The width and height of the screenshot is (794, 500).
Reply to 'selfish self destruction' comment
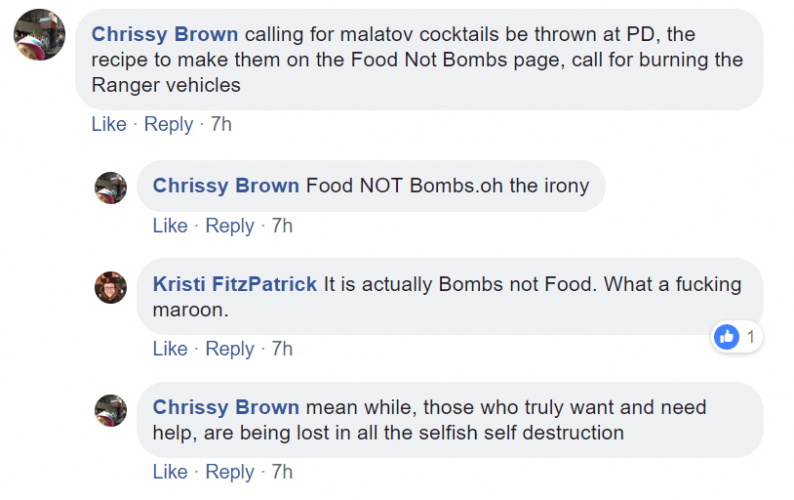[229, 472]
